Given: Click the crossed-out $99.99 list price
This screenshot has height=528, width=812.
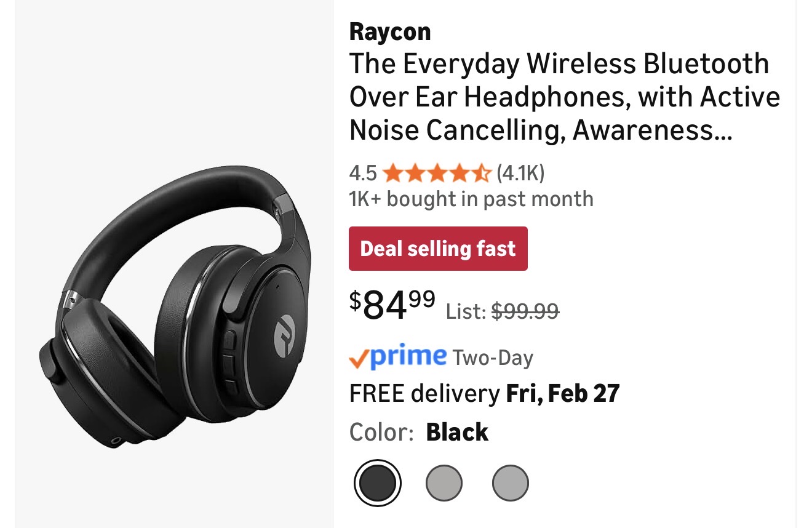Looking at the screenshot, I should [x=525, y=311].
